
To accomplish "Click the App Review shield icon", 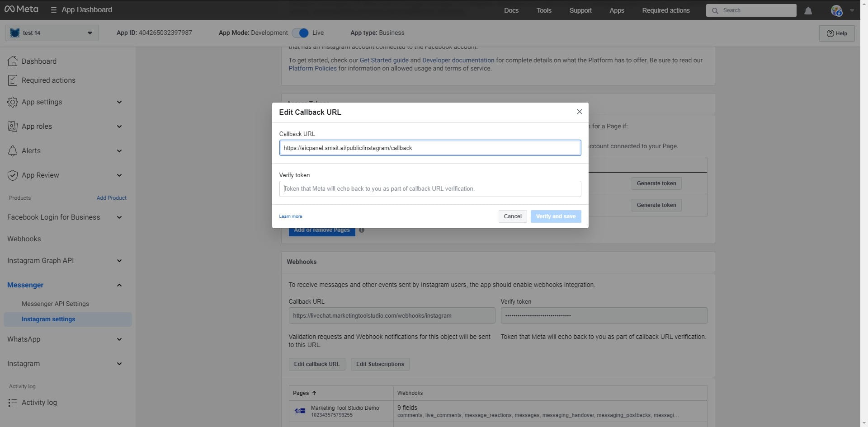I will (x=13, y=175).
